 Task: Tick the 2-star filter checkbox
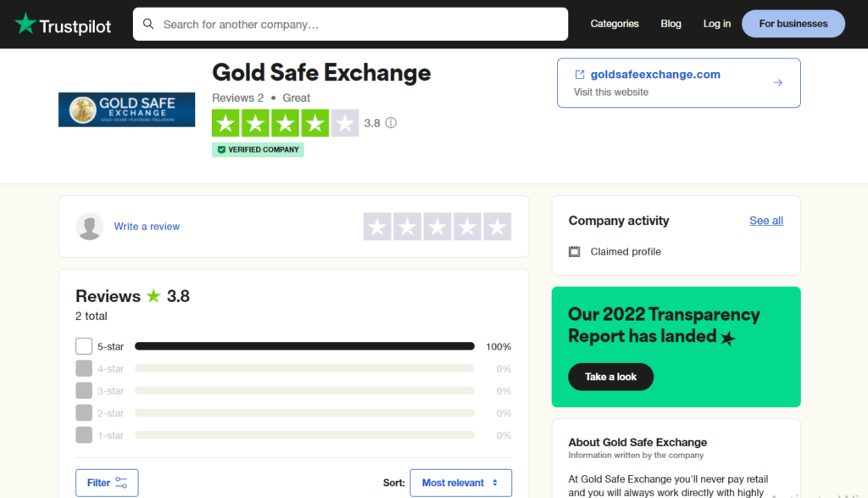coord(84,412)
